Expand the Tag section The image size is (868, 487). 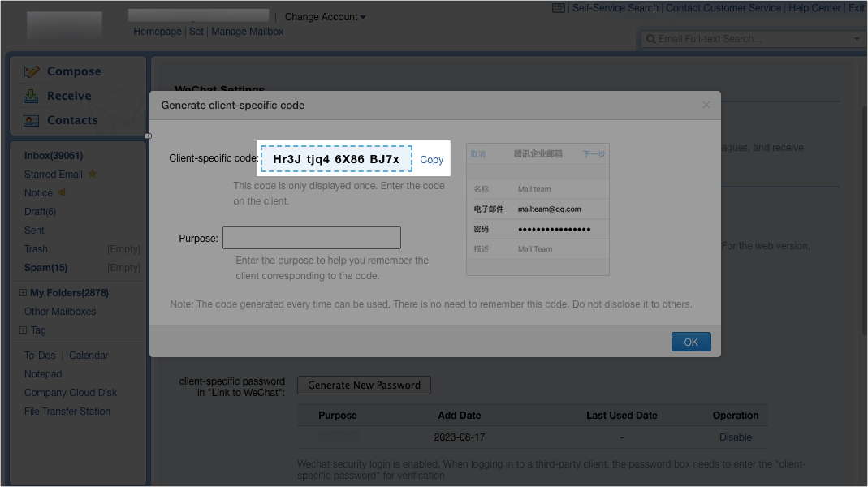(x=25, y=330)
